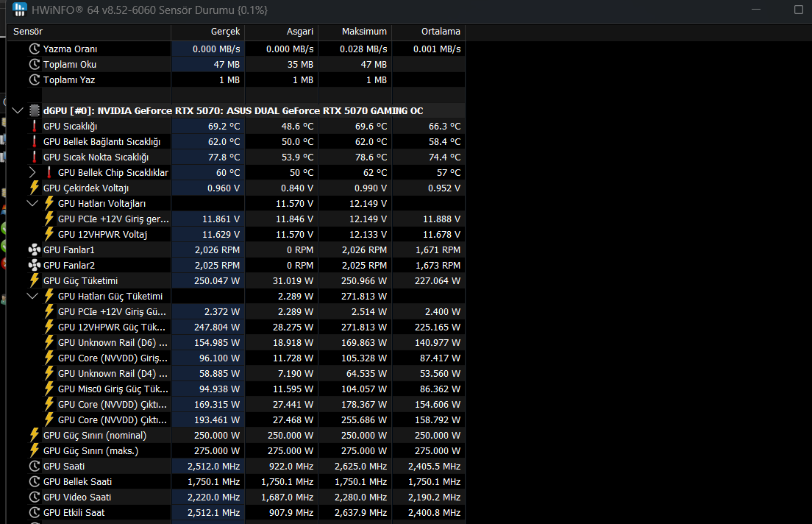Click the fan icon of GPU Fanlar1
Image resolution: width=812 pixels, height=524 pixels.
(34, 249)
